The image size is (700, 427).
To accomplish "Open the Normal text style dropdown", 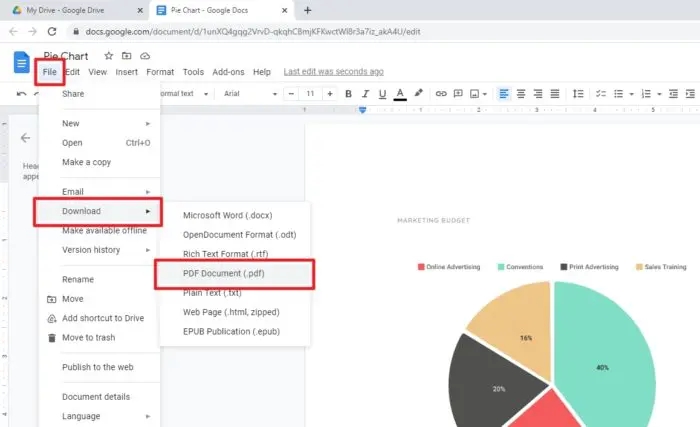I will tap(184, 94).
